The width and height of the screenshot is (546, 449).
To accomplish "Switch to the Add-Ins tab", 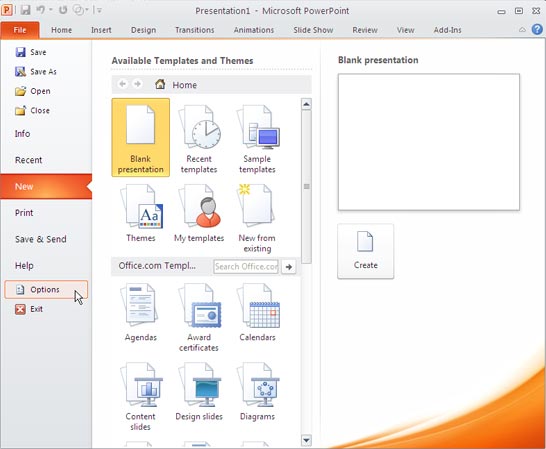I will pyautogui.click(x=447, y=30).
